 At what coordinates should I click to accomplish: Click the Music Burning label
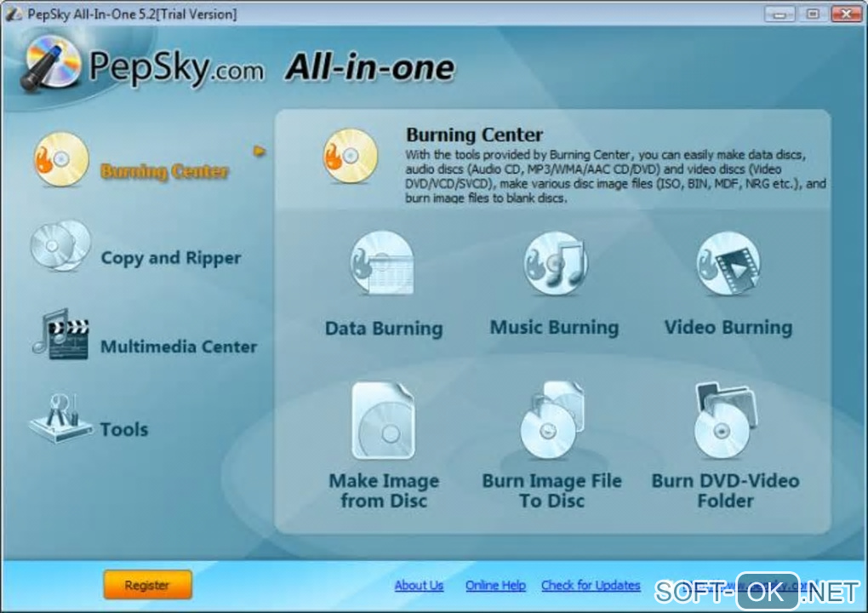pos(554,327)
